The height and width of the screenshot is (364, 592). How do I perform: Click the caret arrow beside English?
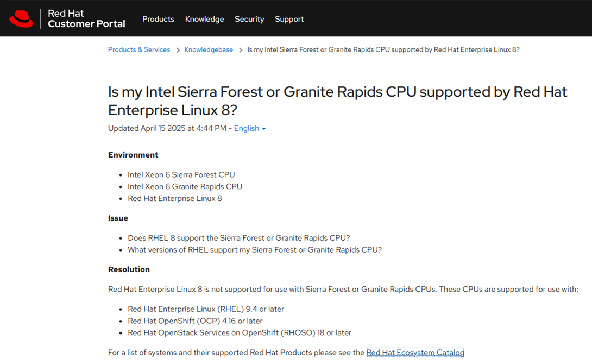264,129
